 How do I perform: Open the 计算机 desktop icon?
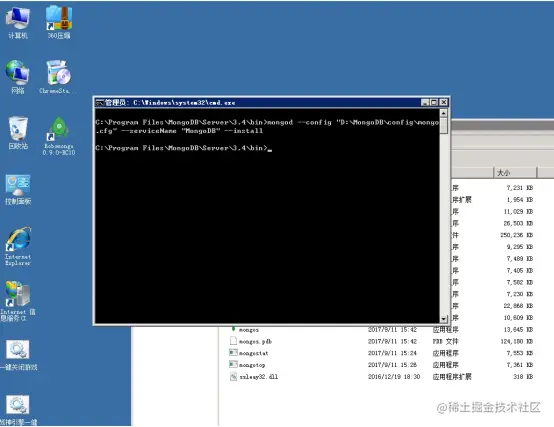tap(18, 23)
